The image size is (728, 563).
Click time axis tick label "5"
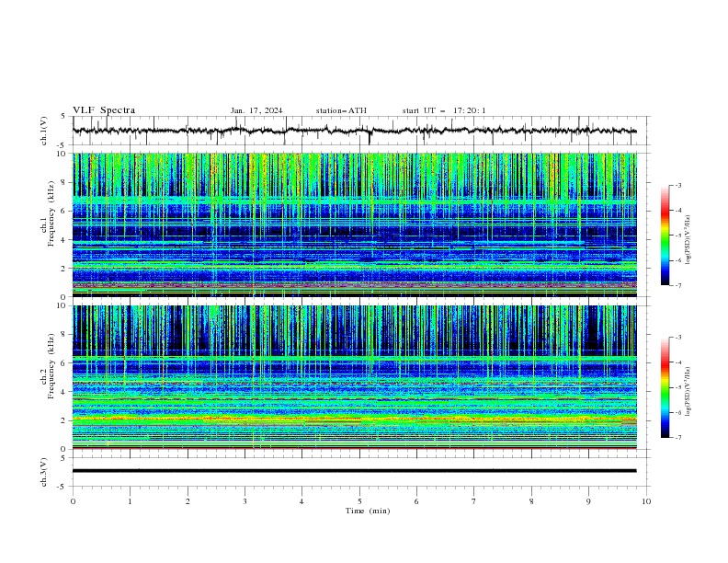[359, 501]
